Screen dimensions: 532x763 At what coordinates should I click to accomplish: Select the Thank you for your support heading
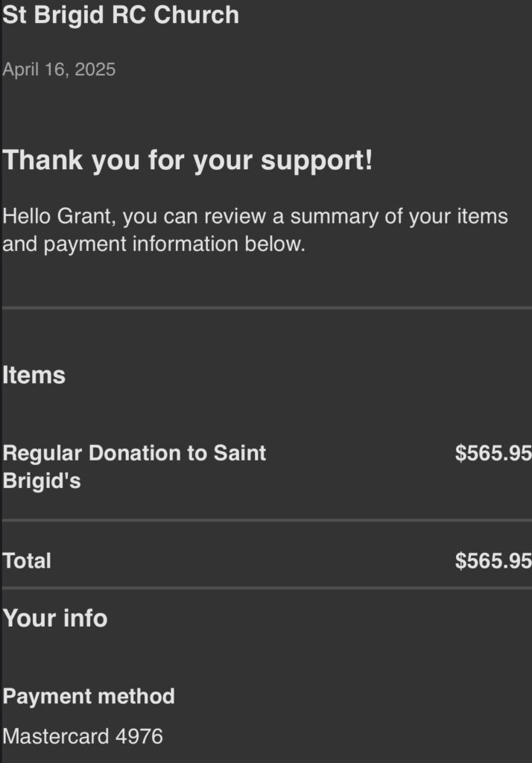[188, 160]
